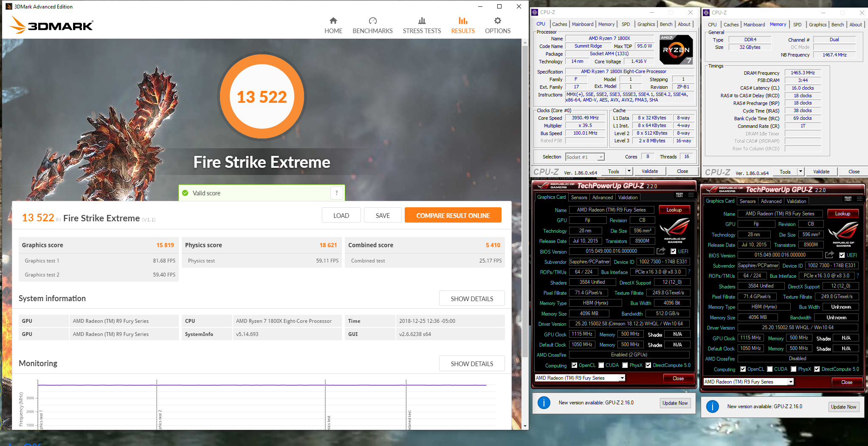Click the Ryzen 7 logo in CPU-Z
Screen dimensions: 868x446
coord(676,50)
